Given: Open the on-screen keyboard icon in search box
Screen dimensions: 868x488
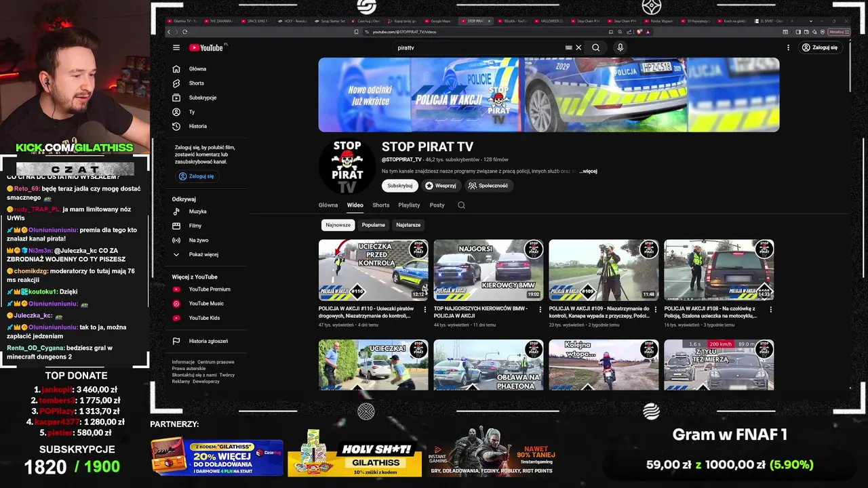Looking at the screenshot, I should 569,47.
